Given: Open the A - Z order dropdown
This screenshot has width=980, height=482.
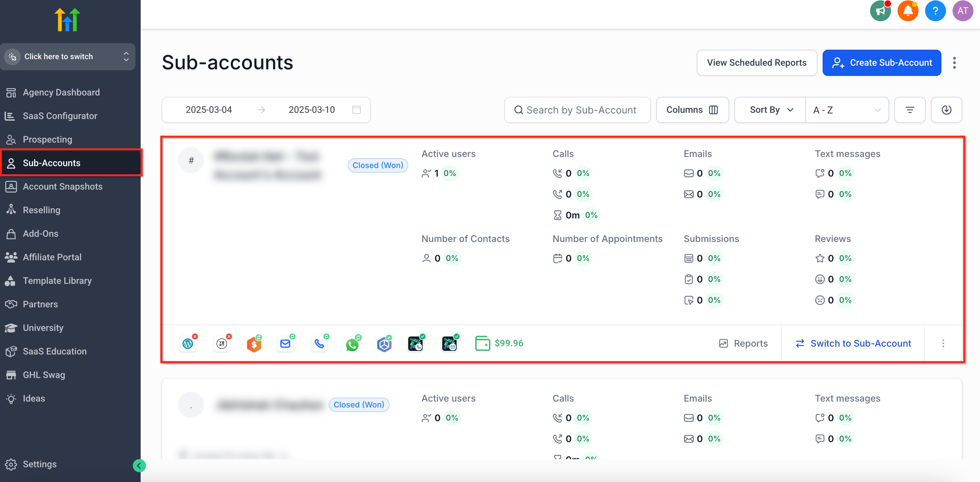Looking at the screenshot, I should click(847, 110).
